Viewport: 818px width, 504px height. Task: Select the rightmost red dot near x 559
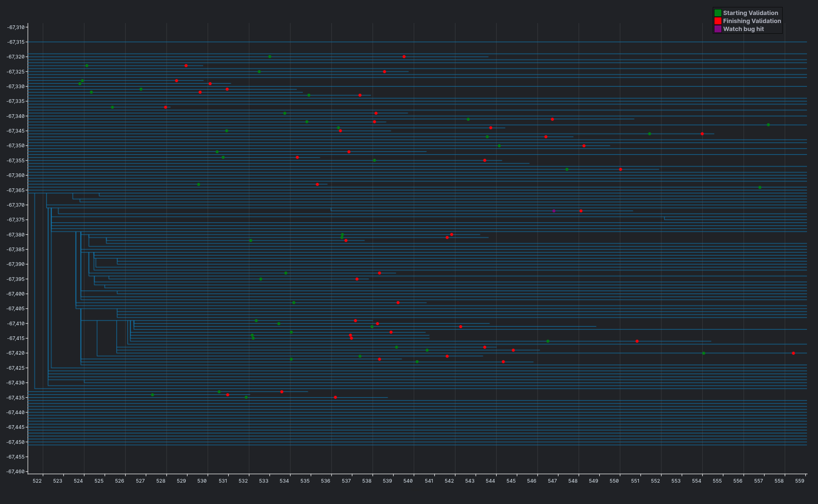pyautogui.click(x=793, y=353)
